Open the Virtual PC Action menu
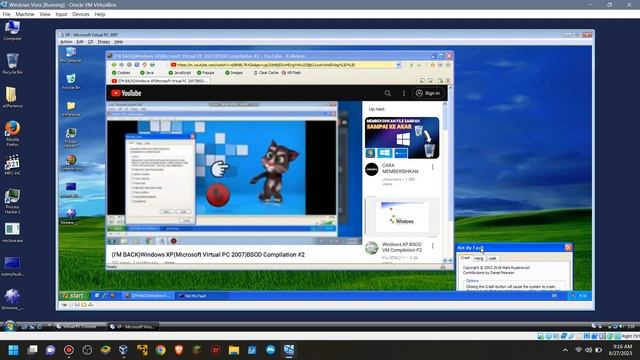Image resolution: width=640 pixels, height=360 pixels. pyautogui.click(x=66, y=42)
